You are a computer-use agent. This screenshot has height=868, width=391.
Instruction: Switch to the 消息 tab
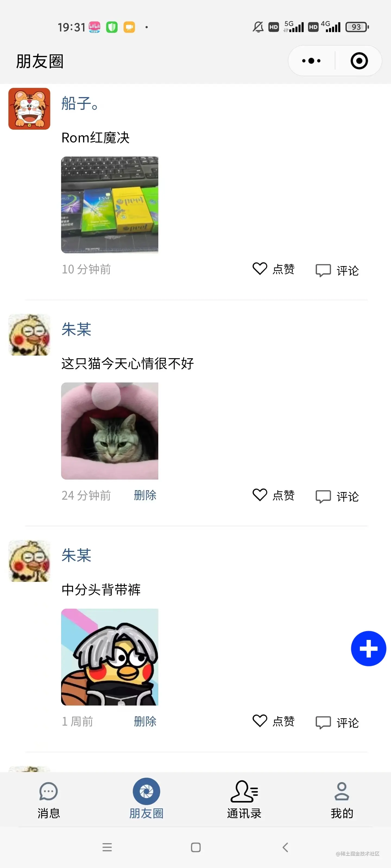tap(49, 800)
